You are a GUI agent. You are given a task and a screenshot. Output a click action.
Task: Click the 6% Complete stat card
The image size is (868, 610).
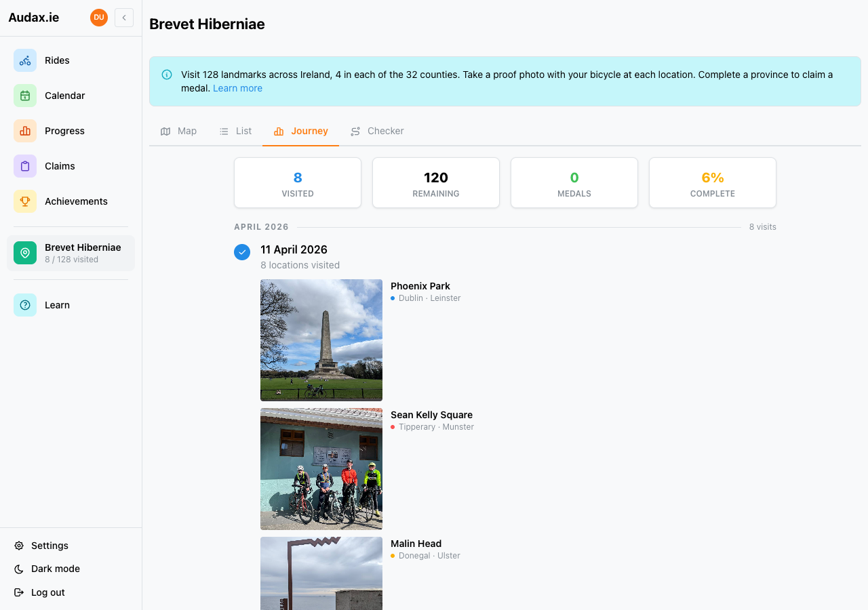(x=713, y=183)
